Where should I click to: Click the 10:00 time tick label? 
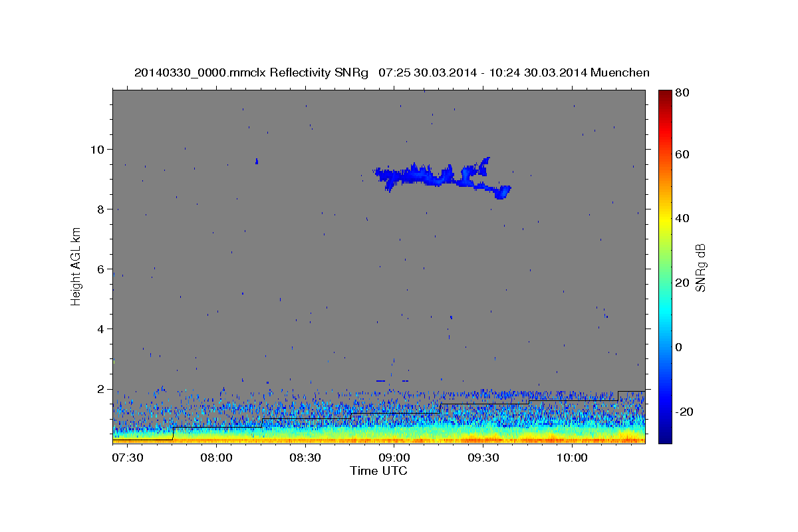coord(571,458)
